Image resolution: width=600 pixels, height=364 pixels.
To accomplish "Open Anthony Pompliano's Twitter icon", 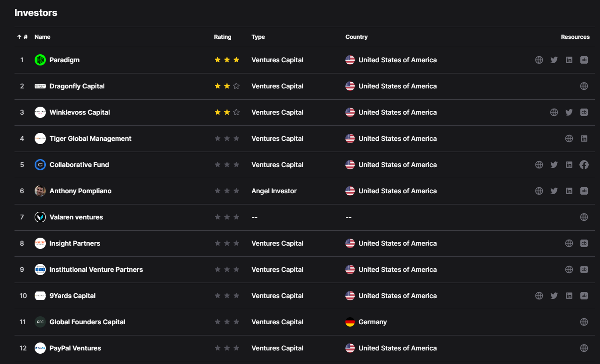I will pyautogui.click(x=554, y=191).
